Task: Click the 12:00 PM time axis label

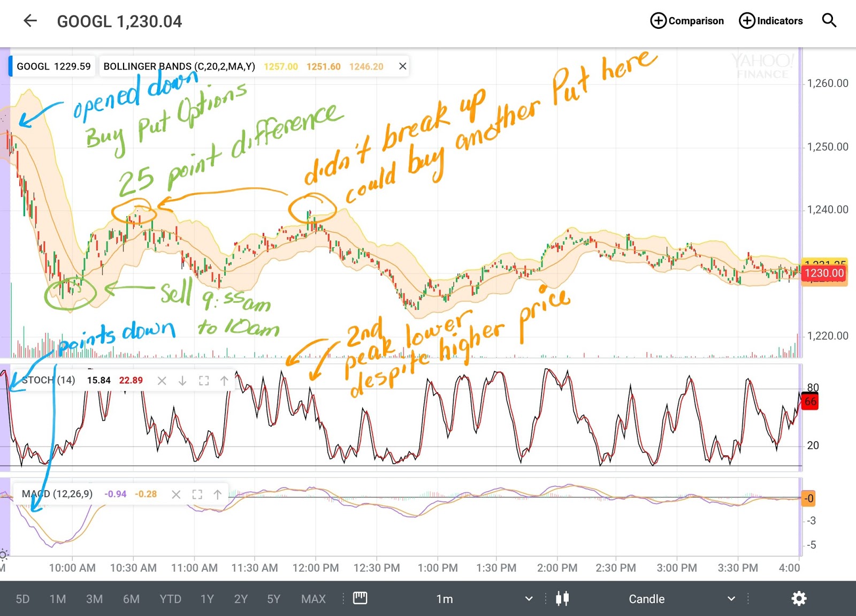Action: click(x=316, y=568)
